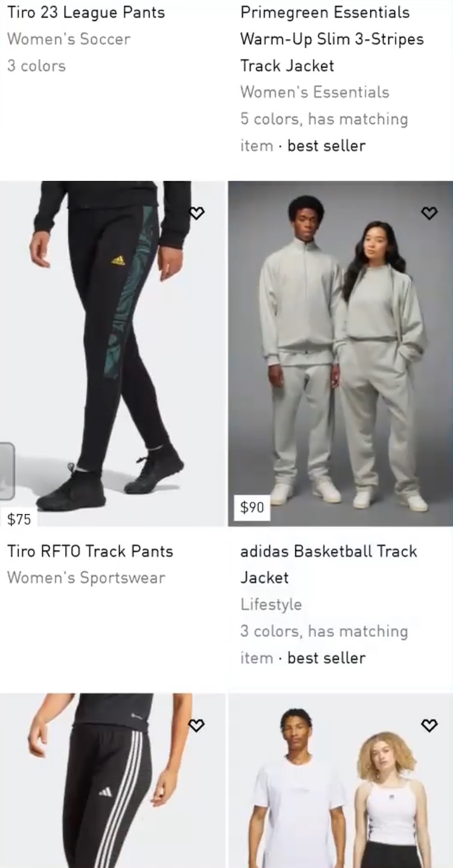453x868 pixels.
Task: Open Primegreen Essentials Warm-Up Track Jacket title
Action: (x=332, y=39)
